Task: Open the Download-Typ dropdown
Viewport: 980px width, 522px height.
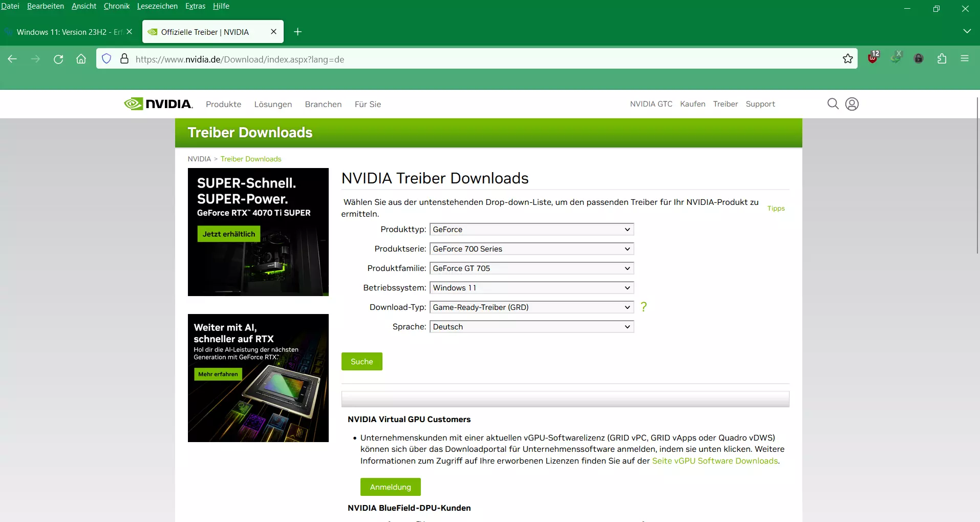Action: point(532,307)
